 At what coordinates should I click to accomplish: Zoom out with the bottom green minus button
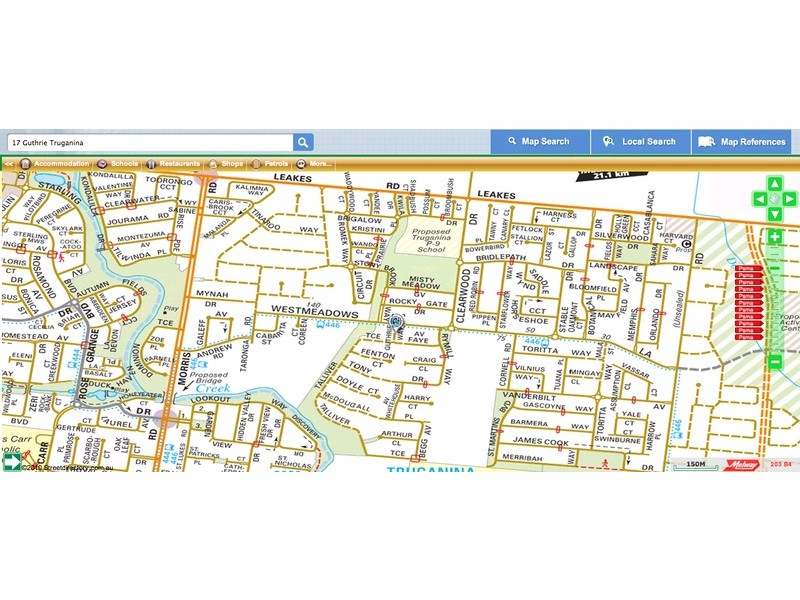click(x=775, y=361)
